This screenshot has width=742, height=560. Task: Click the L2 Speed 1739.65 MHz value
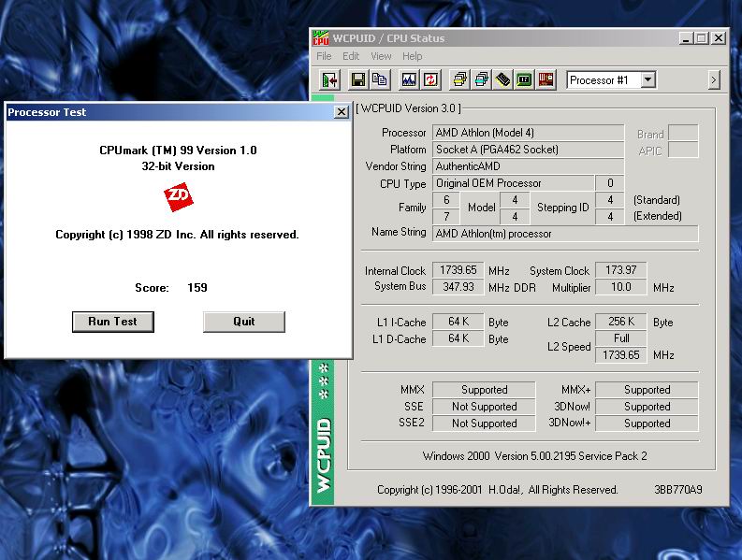pos(621,354)
